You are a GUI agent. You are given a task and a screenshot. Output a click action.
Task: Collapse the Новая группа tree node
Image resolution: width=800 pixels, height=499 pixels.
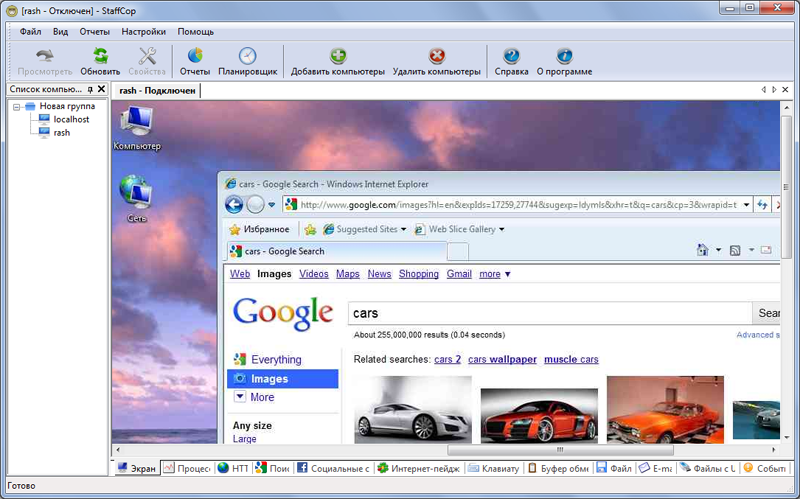pos(16,107)
